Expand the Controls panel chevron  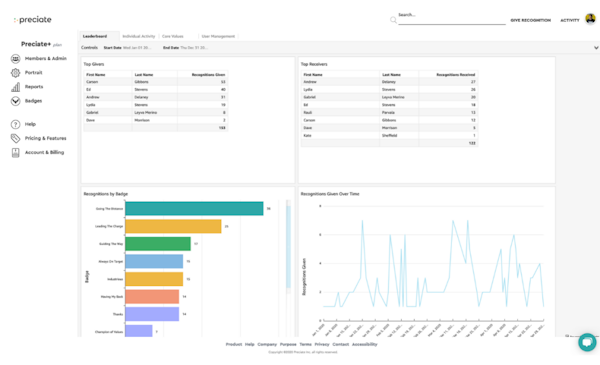596,48
